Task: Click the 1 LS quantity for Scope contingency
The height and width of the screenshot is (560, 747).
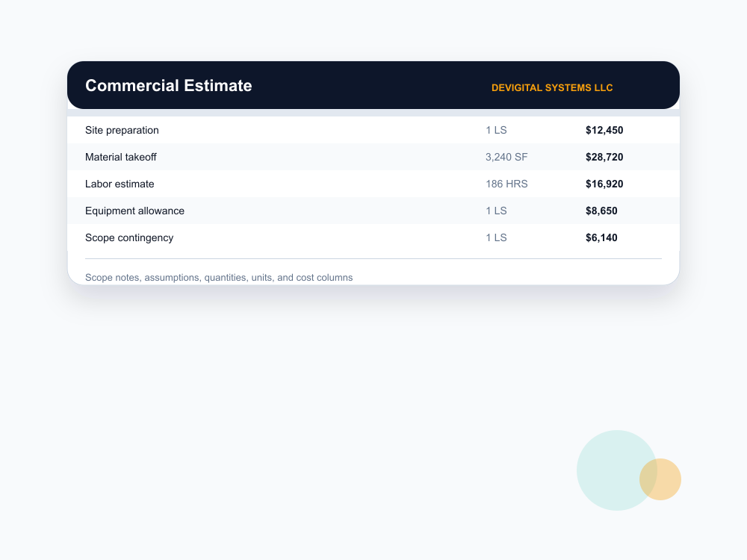Action: pyautogui.click(x=496, y=237)
